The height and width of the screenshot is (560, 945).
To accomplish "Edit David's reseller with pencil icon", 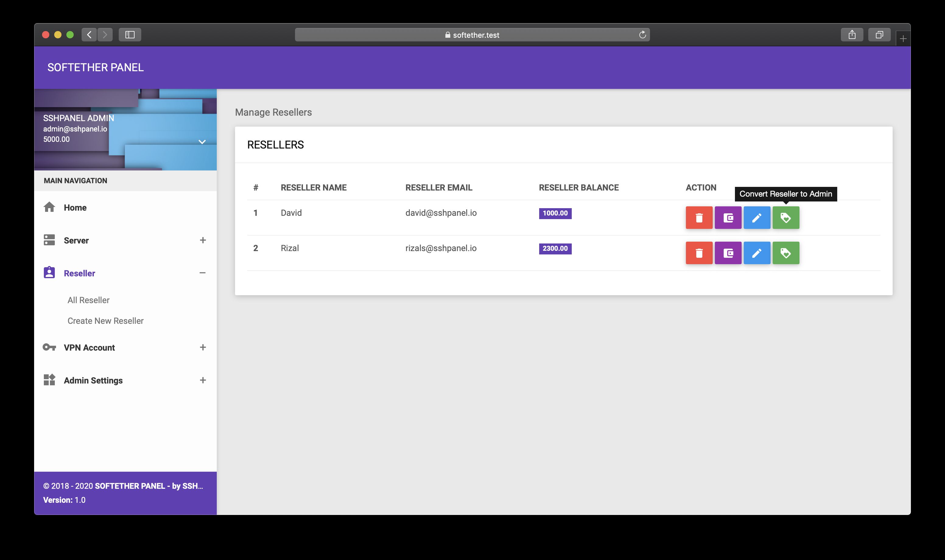I will 757,218.
